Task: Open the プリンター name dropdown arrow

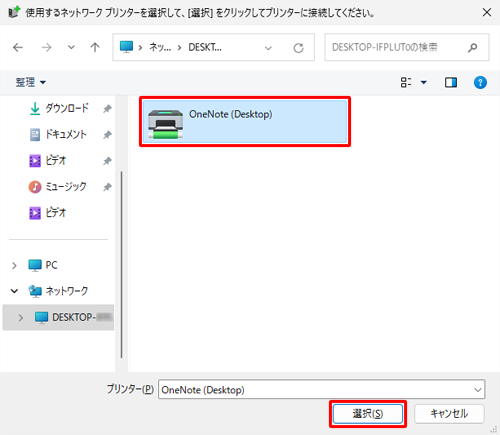Action: [x=478, y=390]
